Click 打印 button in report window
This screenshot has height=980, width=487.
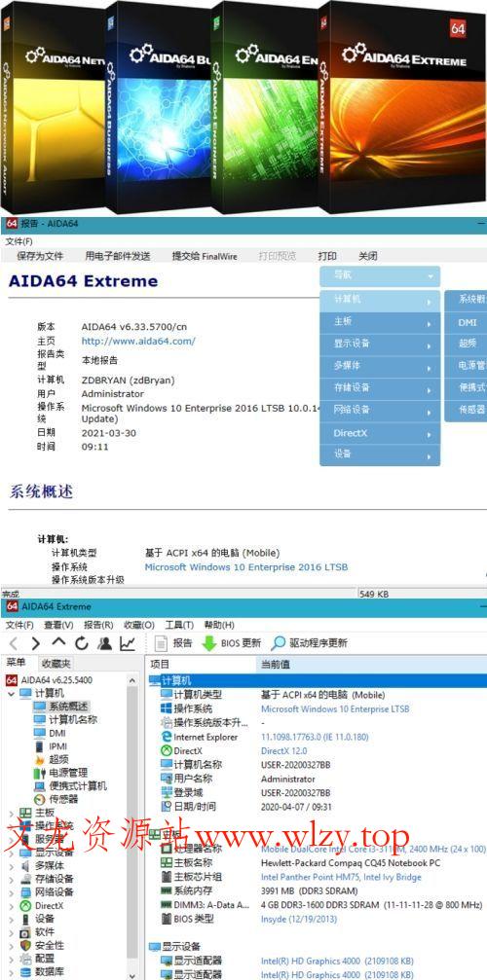coord(327,256)
